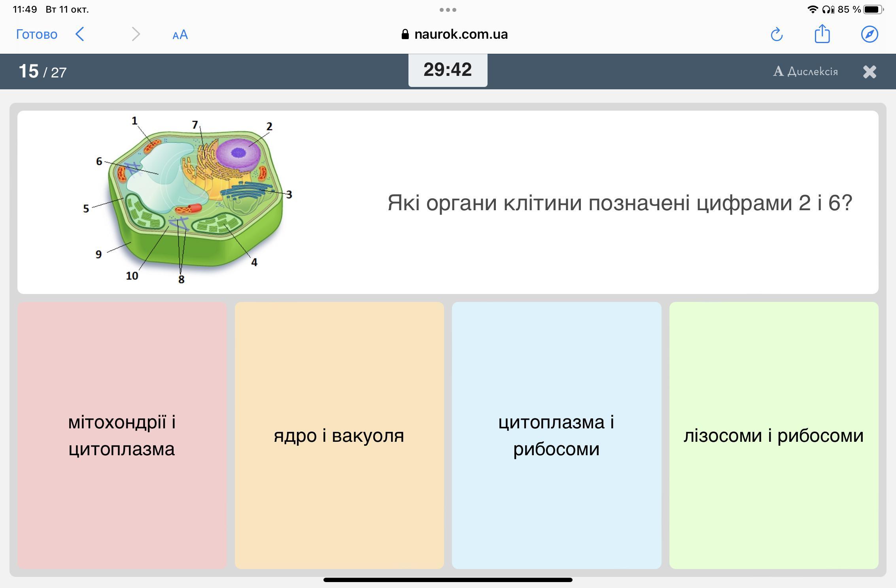Tap the browser forward arrow
This screenshot has width=896, height=588.
tap(136, 34)
